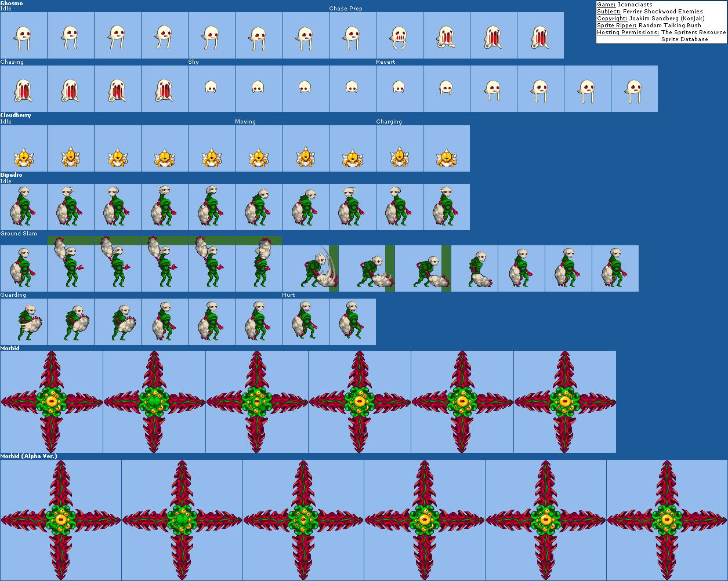
Task: Click the Guarding label
Action: click(x=13, y=295)
